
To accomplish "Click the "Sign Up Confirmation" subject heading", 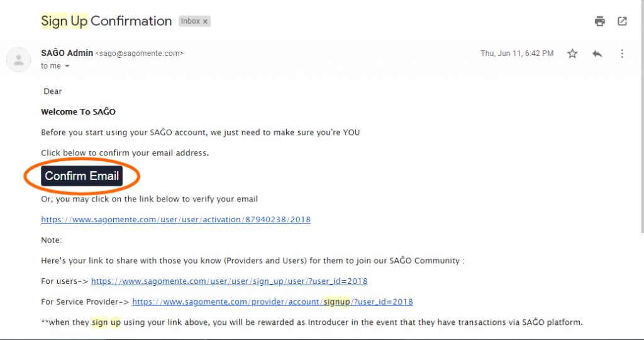I will [x=106, y=21].
